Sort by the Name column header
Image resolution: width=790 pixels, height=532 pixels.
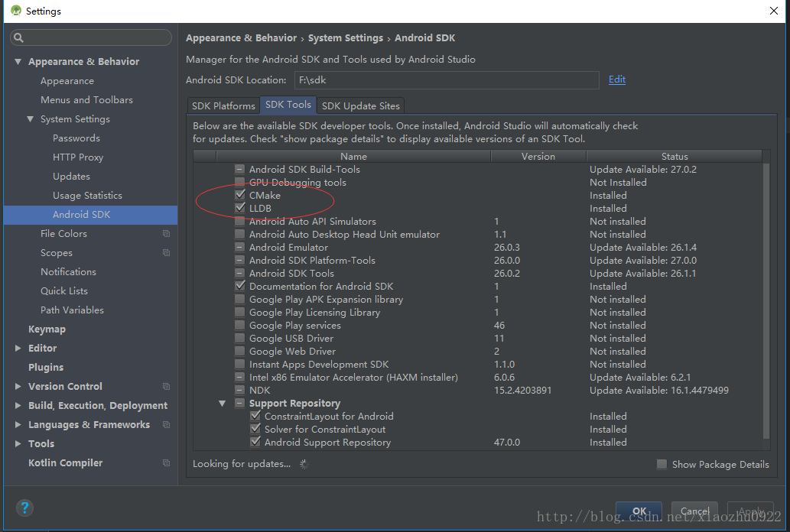click(353, 156)
